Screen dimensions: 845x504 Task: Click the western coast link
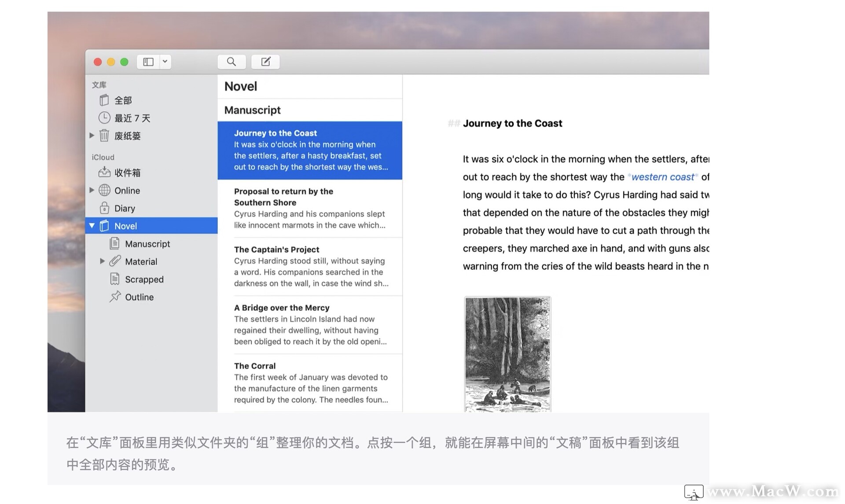(662, 177)
